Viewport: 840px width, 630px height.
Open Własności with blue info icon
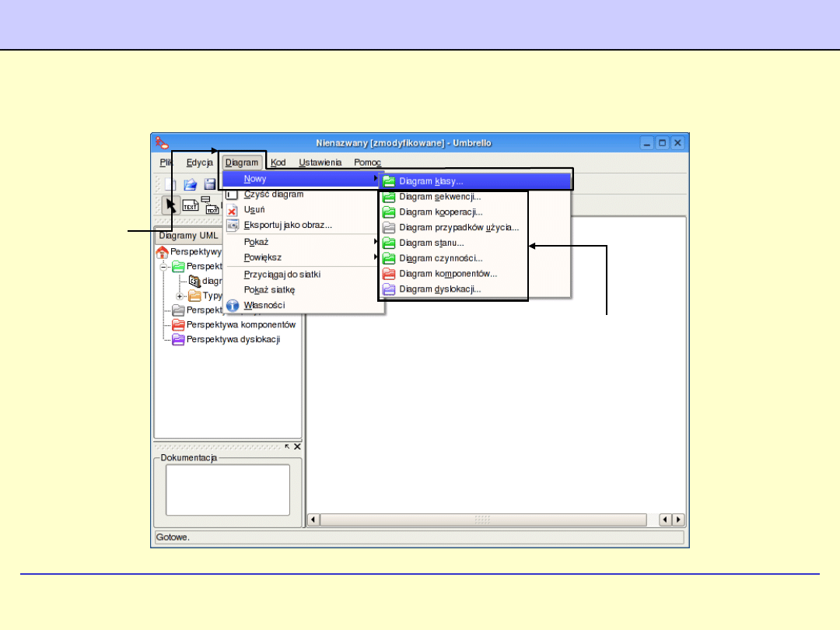point(264,305)
